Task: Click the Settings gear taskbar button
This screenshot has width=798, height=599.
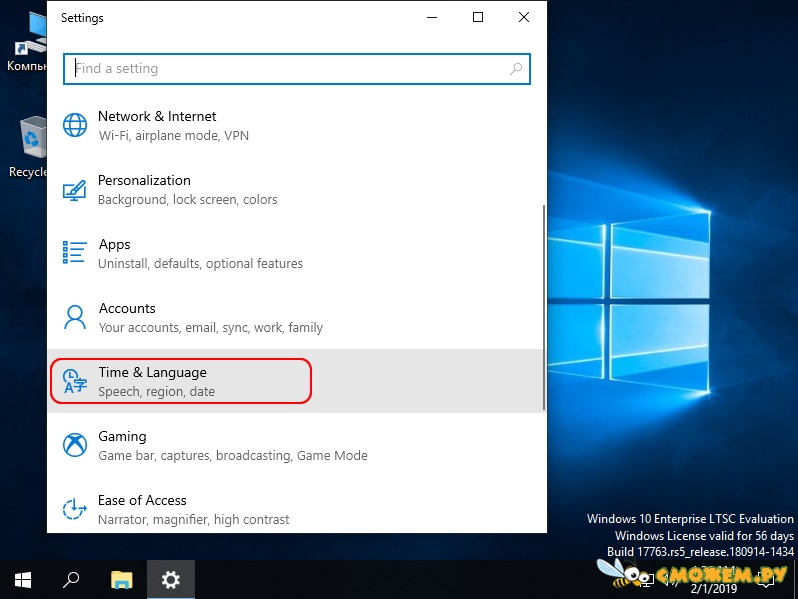Action: pyautogui.click(x=170, y=580)
